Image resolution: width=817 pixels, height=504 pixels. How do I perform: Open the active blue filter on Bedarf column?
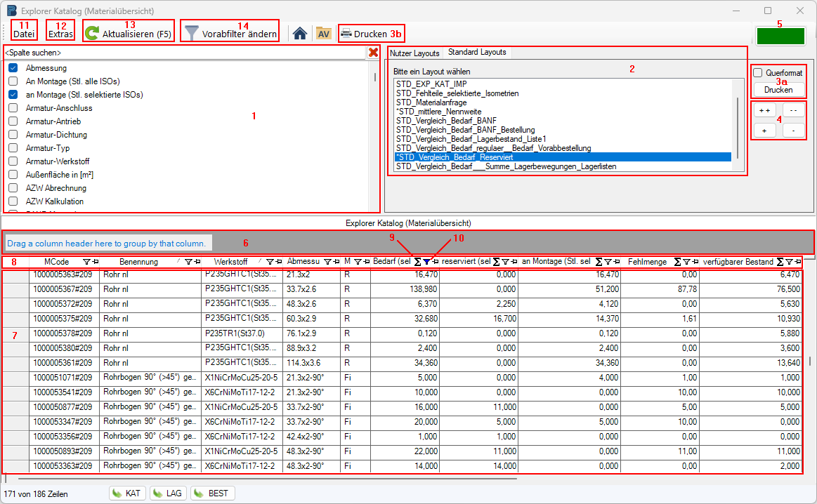tap(426, 262)
